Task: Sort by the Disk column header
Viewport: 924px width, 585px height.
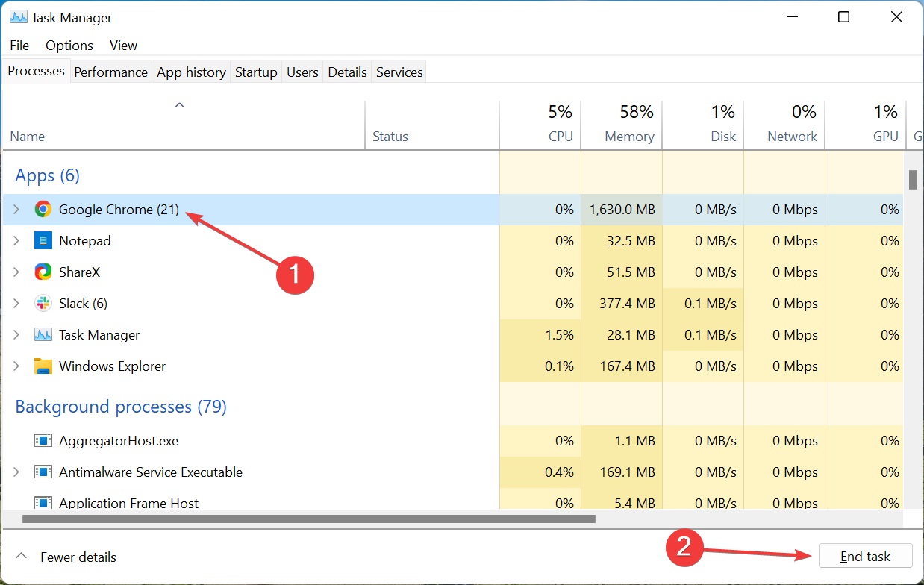Action: pyautogui.click(x=702, y=125)
